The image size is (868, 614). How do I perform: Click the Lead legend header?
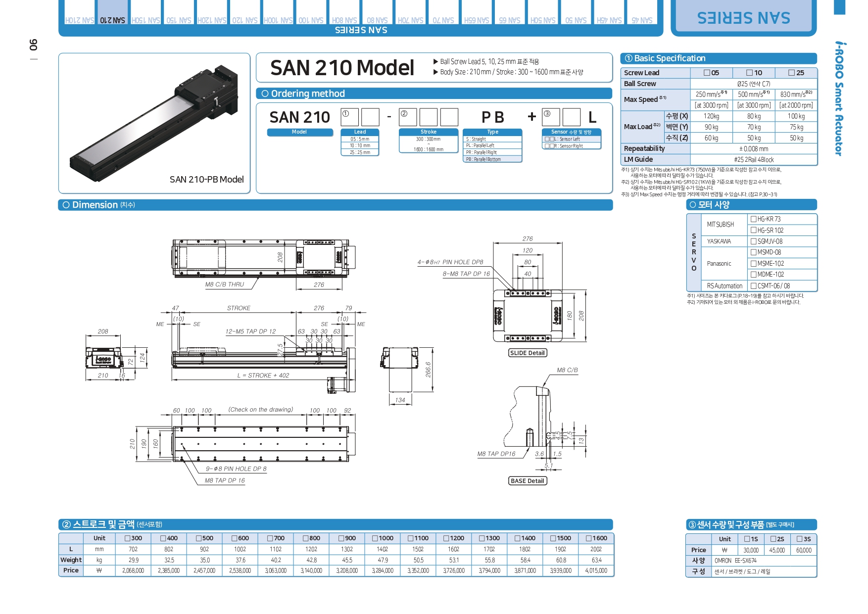coord(360,132)
